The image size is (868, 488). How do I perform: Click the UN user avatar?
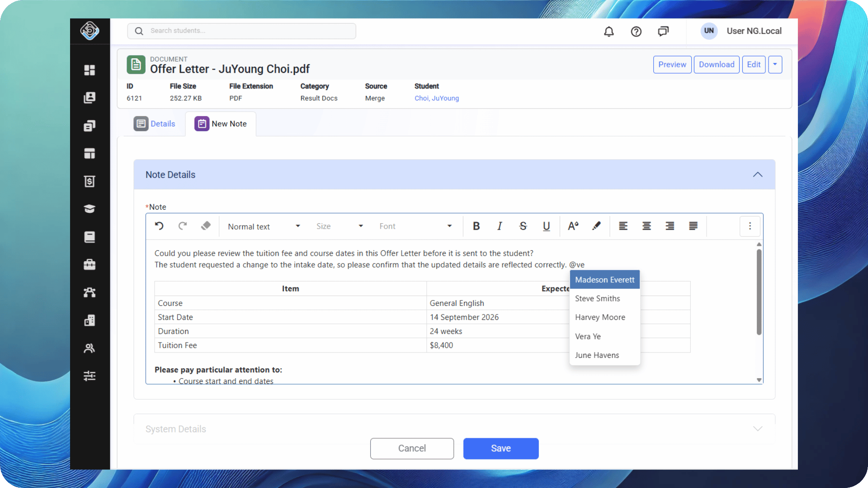709,31
